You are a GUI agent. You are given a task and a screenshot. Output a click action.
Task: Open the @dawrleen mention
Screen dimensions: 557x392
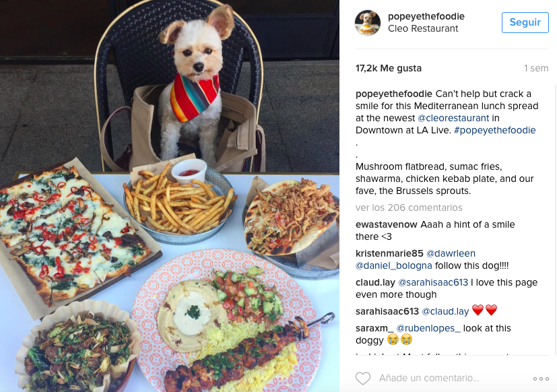click(451, 253)
